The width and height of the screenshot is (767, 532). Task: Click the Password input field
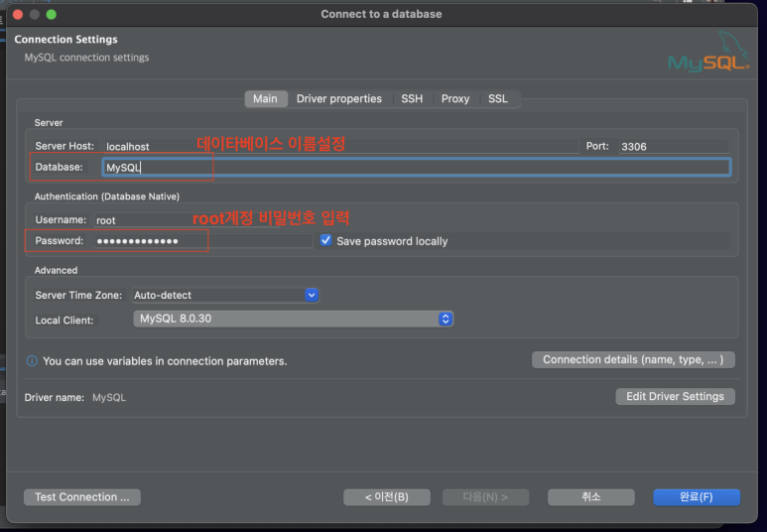(x=203, y=241)
